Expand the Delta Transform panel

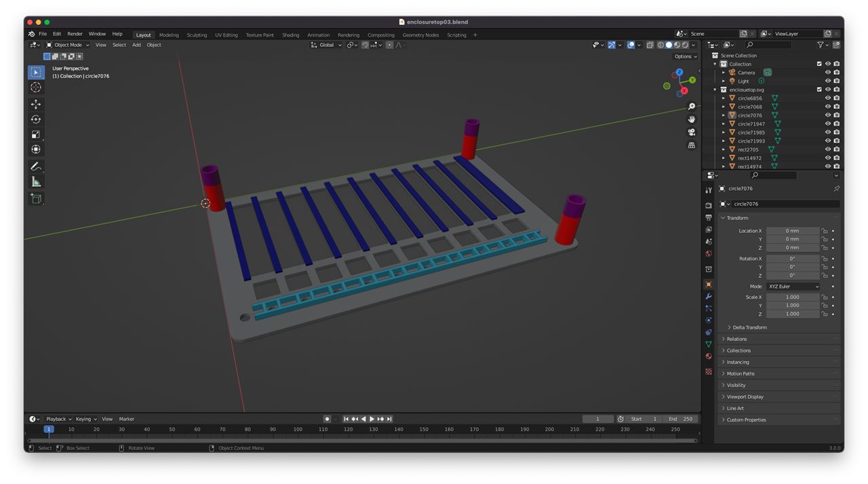(749, 327)
